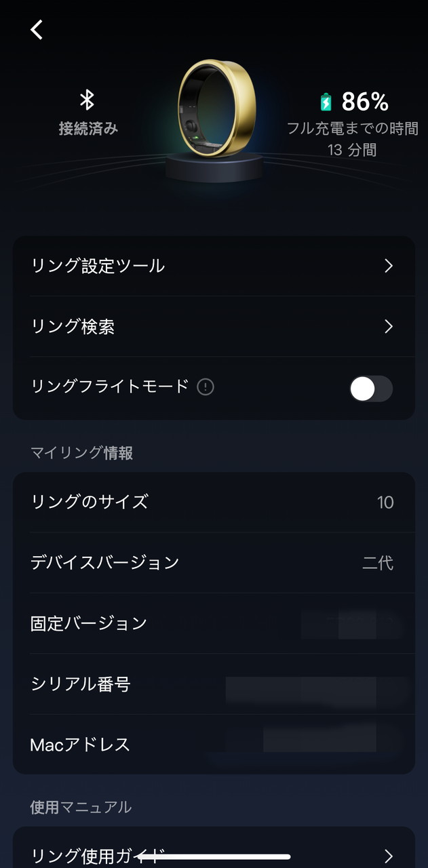Viewport: 428px width, 868px height.
Task: Tap the 接続済み connection status label
Action: point(88,128)
